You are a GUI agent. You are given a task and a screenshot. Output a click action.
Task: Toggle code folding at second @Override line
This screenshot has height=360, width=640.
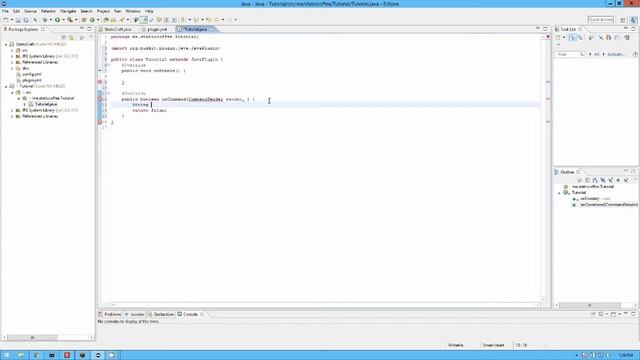(108, 93)
